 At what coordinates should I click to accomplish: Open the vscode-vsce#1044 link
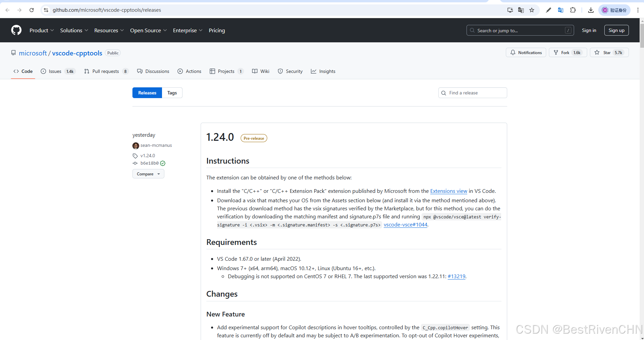[405, 225]
